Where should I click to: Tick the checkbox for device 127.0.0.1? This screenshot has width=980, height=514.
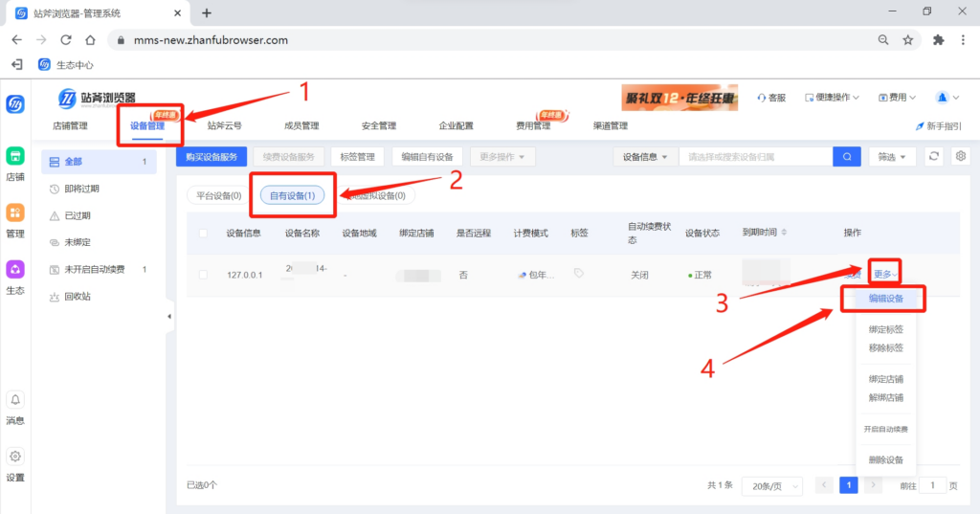tap(203, 275)
